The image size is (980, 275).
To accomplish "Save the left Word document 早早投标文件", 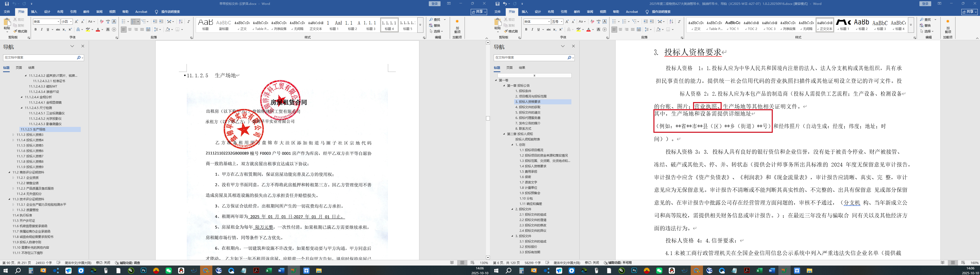I will [6, 4].
